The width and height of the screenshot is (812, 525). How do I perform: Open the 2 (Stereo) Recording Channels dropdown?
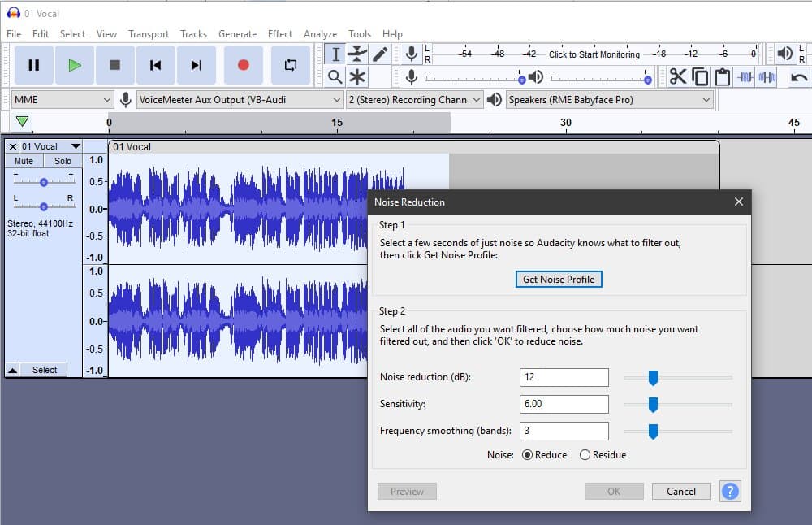pos(414,99)
